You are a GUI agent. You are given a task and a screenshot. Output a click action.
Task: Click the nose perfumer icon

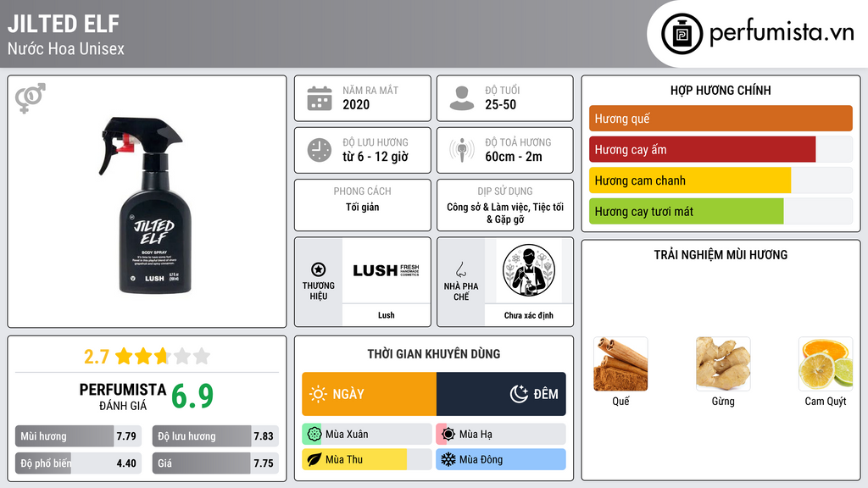pos(460,269)
